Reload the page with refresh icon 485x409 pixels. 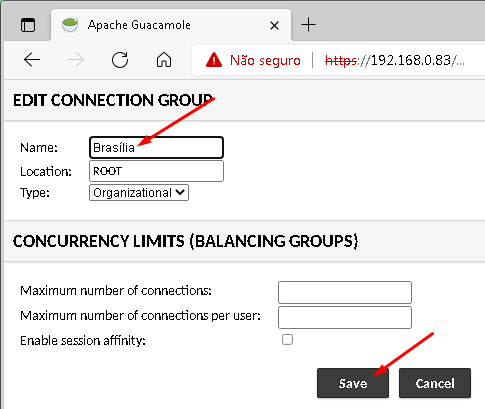coord(120,60)
